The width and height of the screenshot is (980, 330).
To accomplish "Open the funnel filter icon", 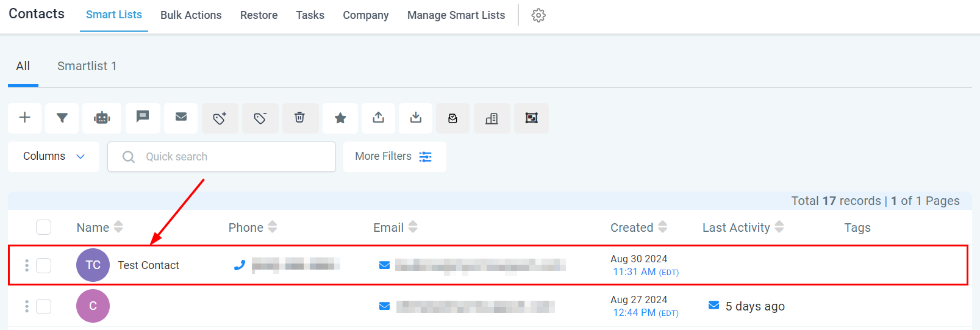I will pos(62,118).
